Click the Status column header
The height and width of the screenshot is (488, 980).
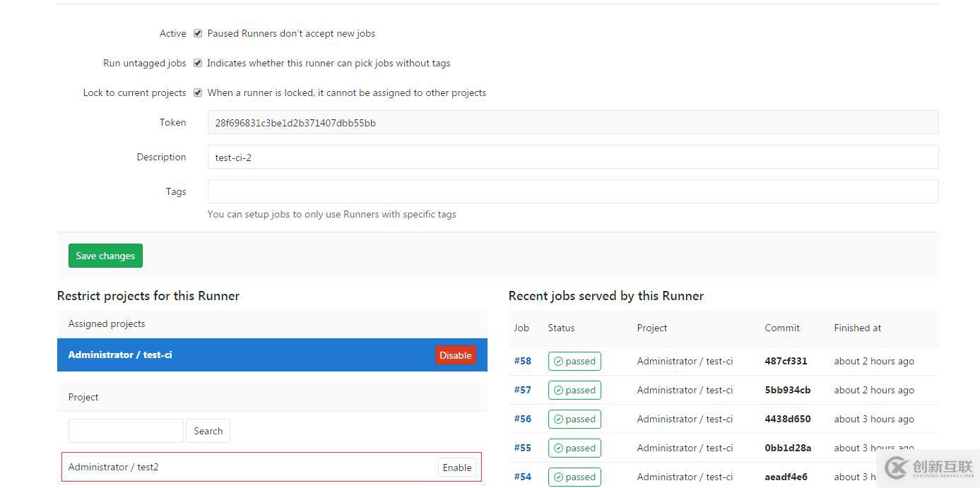coord(561,328)
